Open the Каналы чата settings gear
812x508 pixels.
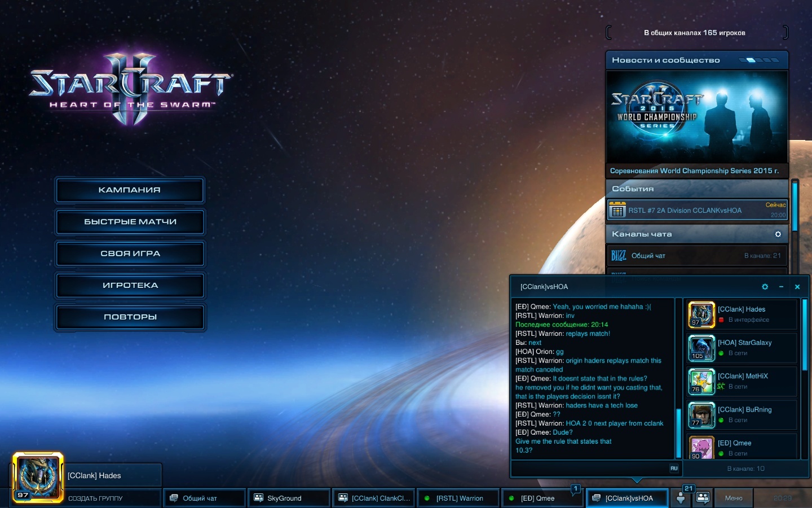(x=778, y=234)
